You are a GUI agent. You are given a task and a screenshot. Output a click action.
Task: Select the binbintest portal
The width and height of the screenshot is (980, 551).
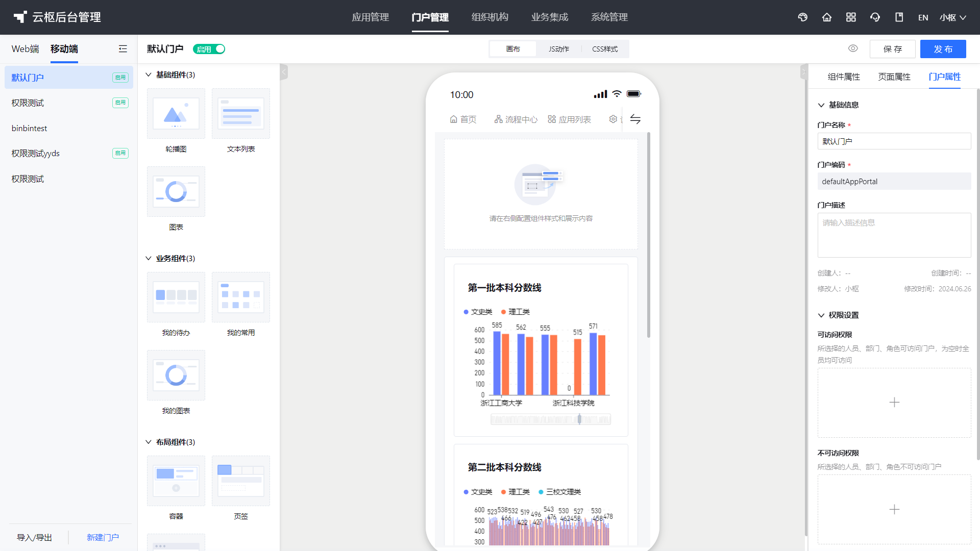click(x=69, y=128)
